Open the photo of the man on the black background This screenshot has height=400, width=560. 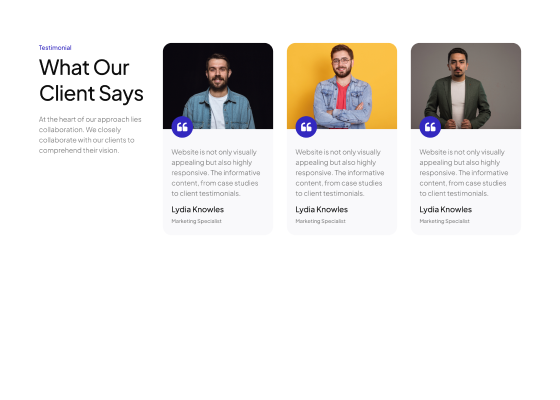(218, 86)
